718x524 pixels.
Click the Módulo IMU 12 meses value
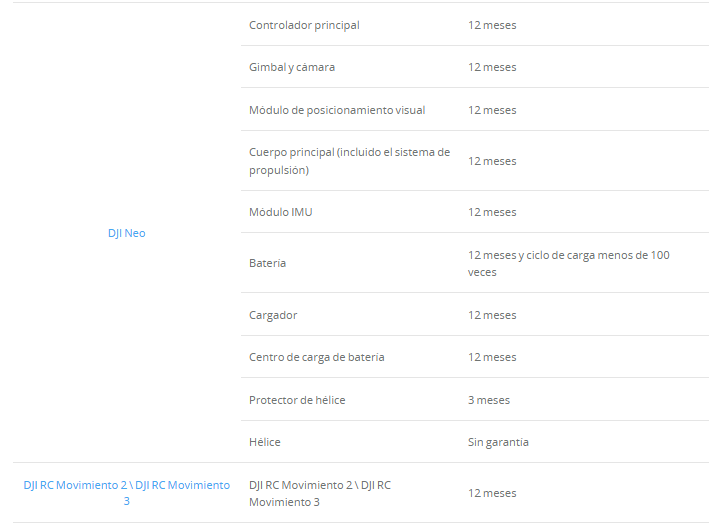pyautogui.click(x=492, y=212)
